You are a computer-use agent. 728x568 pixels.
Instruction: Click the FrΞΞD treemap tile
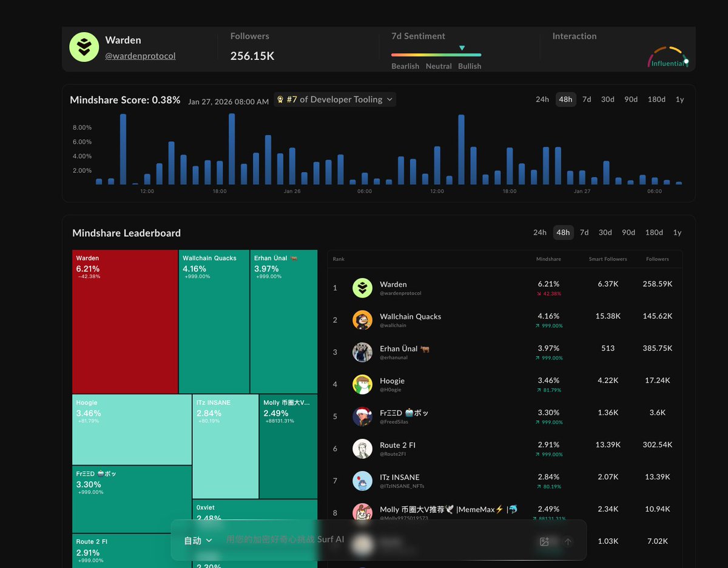point(132,500)
